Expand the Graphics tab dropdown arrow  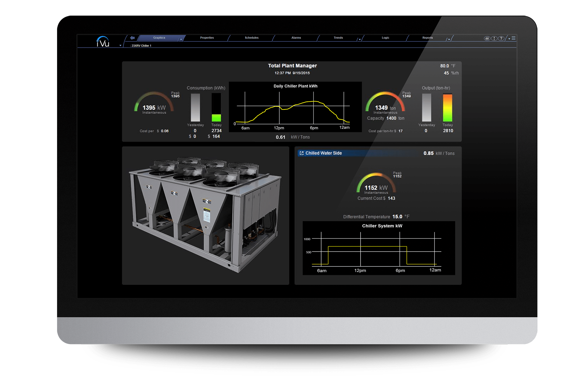coord(181,39)
